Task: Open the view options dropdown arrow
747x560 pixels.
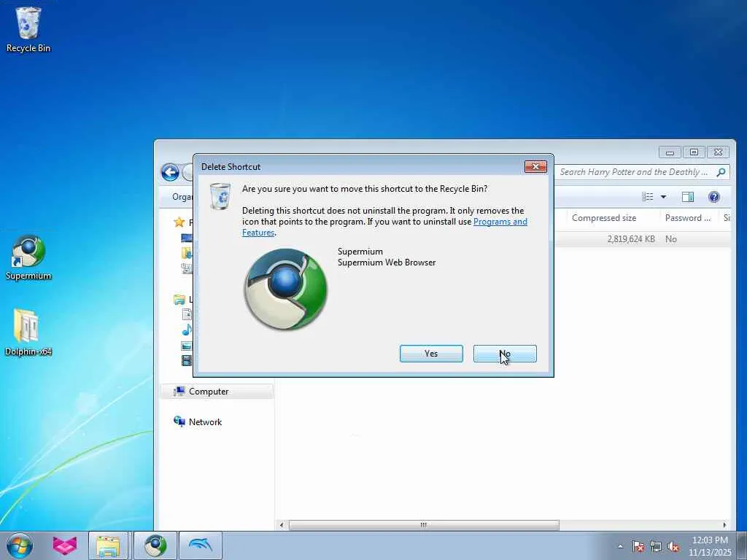Action: point(663,197)
